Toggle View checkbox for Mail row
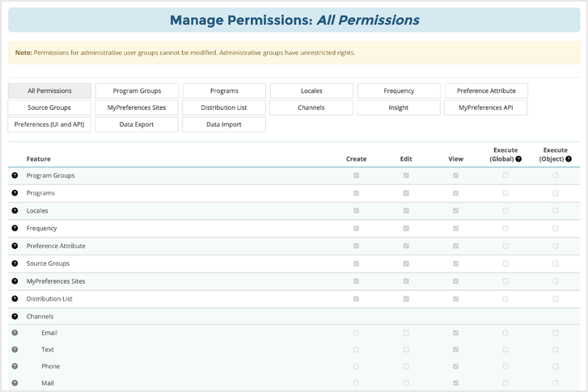588x392 pixels. [456, 383]
